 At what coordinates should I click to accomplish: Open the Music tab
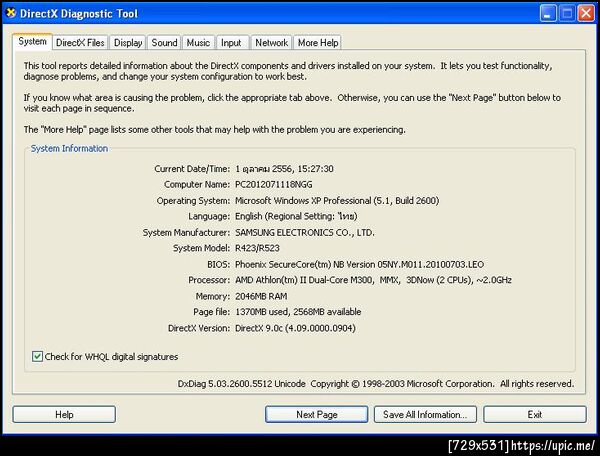coord(198,42)
